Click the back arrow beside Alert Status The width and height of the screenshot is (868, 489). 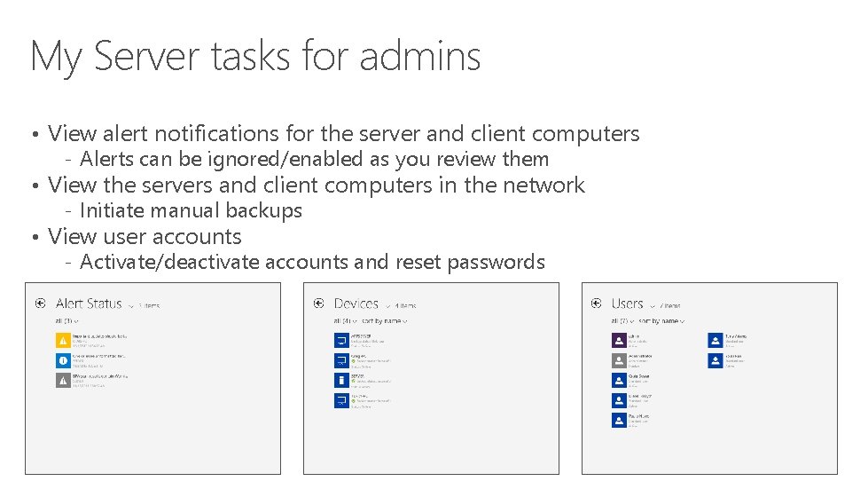click(40, 304)
